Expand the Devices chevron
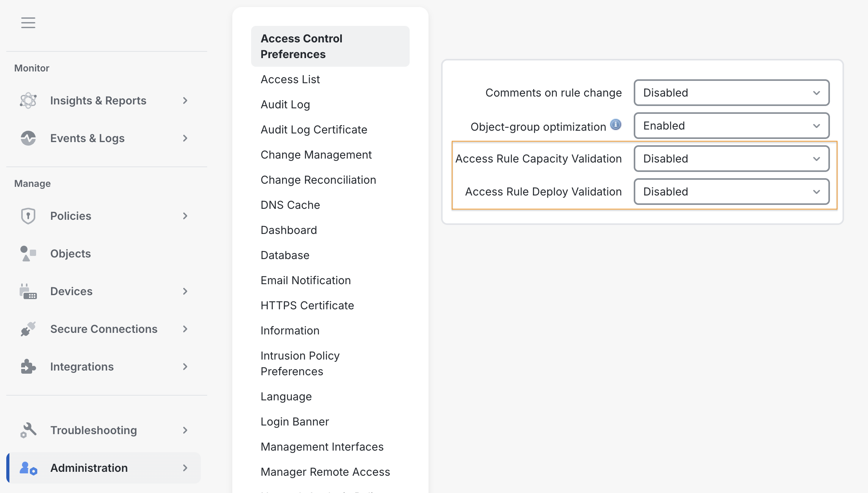Screen dimensions: 868x493 [x=185, y=291]
